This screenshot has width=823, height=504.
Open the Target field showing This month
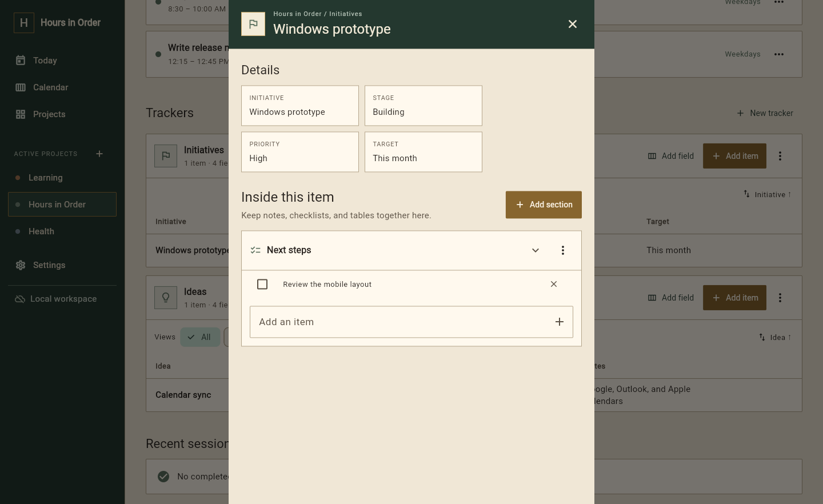424,152
